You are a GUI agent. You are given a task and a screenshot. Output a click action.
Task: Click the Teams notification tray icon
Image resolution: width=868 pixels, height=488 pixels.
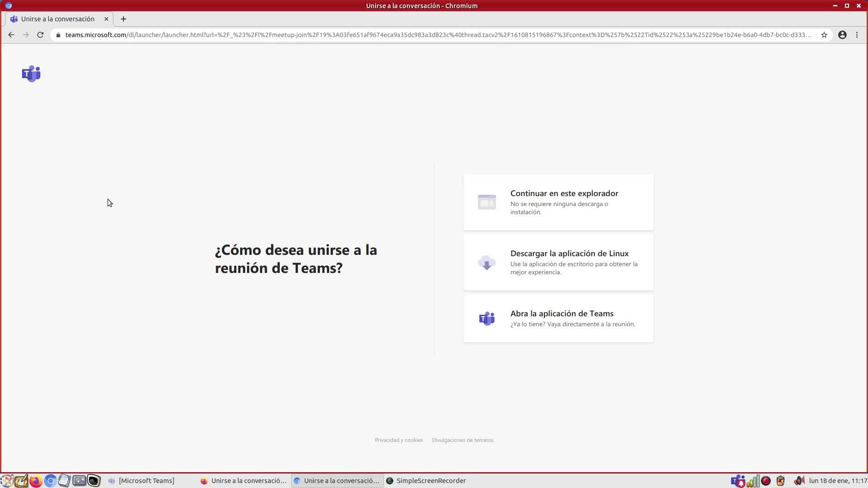point(737,481)
